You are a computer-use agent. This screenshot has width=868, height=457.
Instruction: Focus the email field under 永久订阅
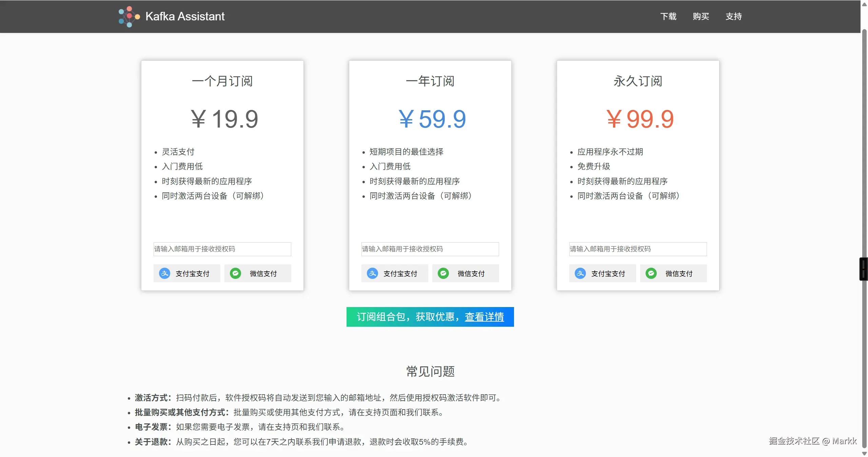point(638,249)
